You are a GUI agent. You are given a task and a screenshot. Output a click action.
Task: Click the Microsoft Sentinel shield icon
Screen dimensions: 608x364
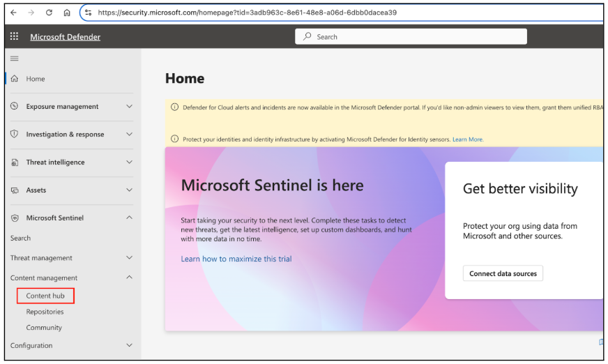(x=15, y=218)
